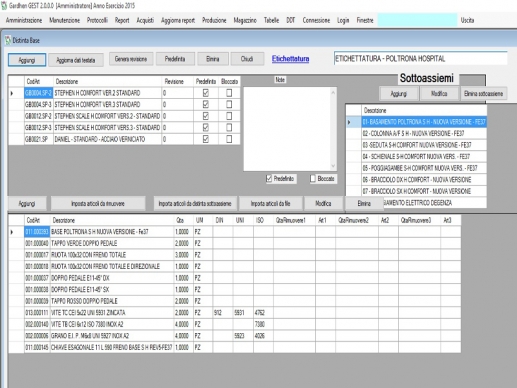The image size is (517, 388).
Task: Click the Distinta Base window icon
Action: [x=8, y=41]
